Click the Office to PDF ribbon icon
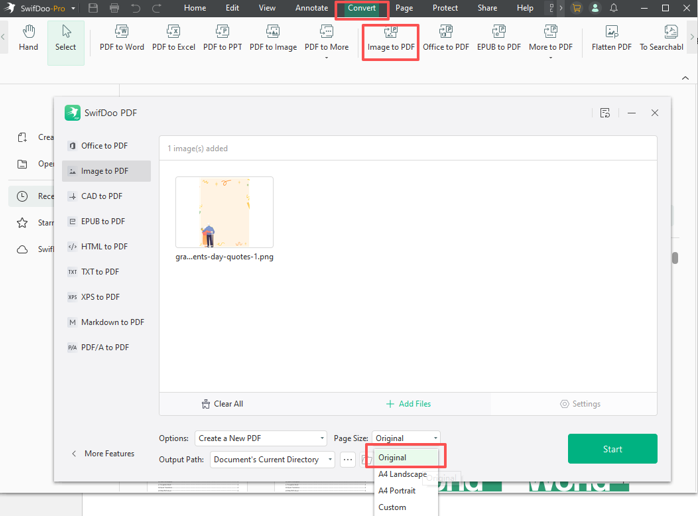698x516 pixels. point(445,38)
